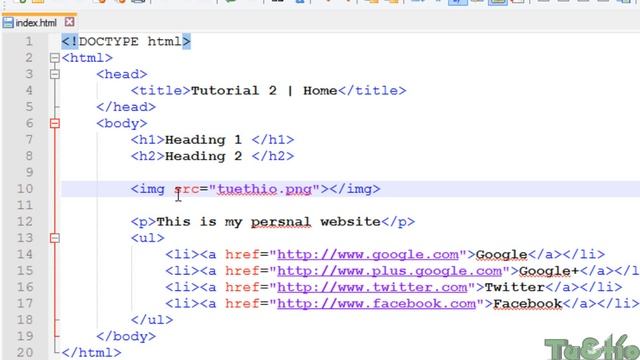The image size is (640, 360).
Task: Click line number 11 in the margin
Action: pos(24,205)
